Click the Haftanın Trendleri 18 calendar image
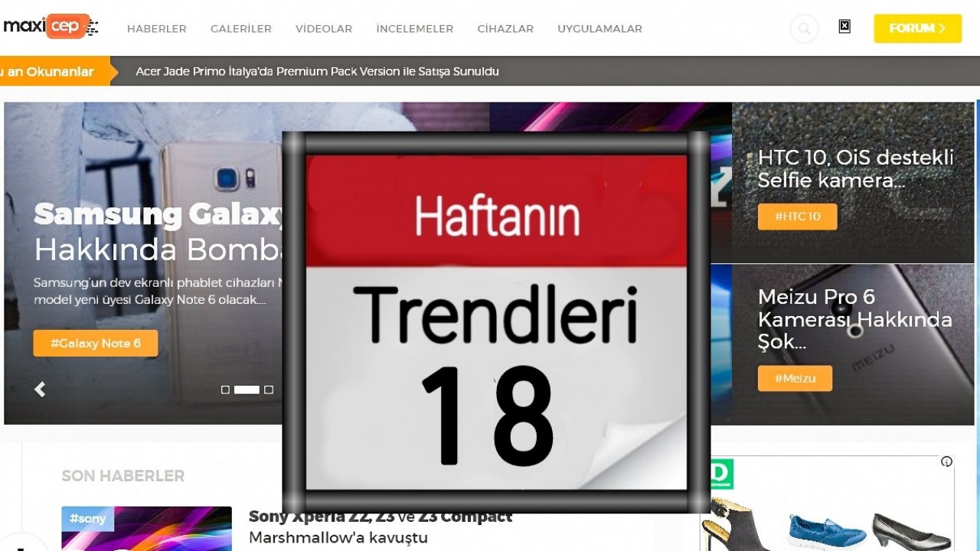980x551 pixels. pyautogui.click(x=496, y=322)
